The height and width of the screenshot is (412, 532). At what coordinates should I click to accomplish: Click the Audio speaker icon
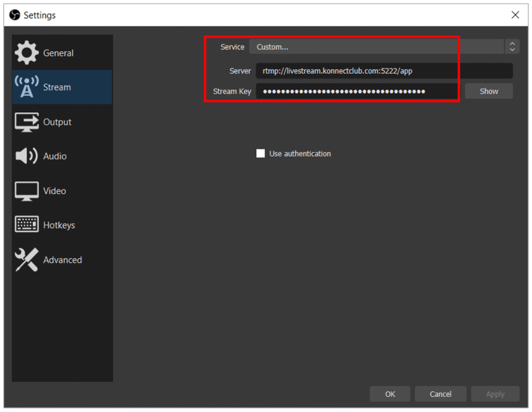coord(26,156)
